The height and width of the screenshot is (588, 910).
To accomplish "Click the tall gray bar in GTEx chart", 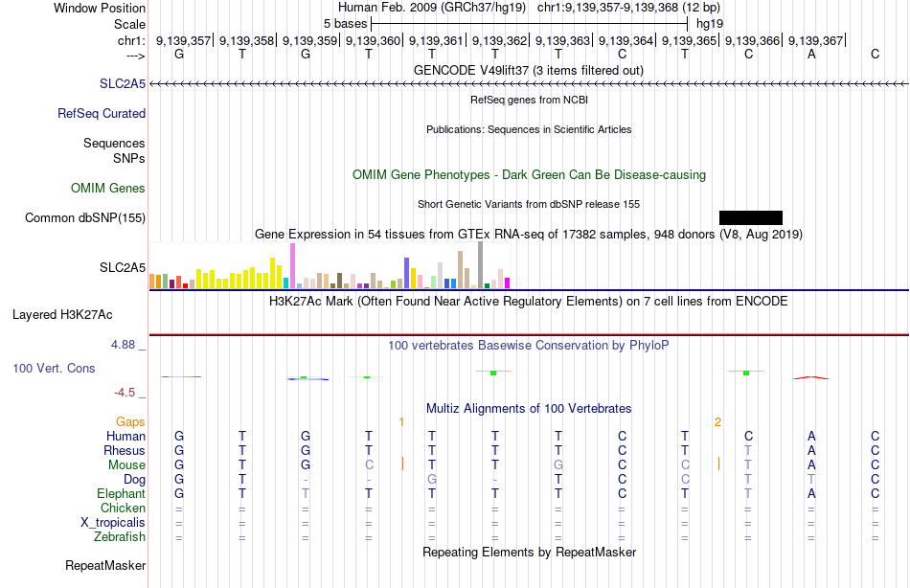I will coord(480,264).
